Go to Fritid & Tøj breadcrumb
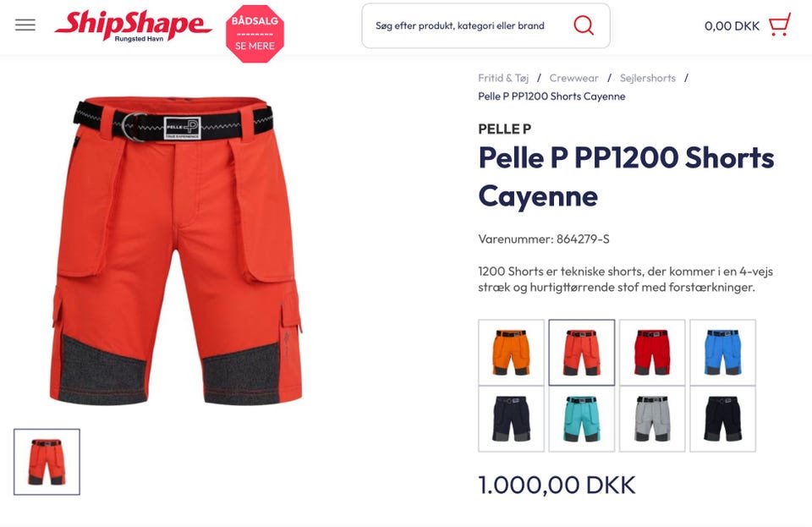Image resolution: width=812 pixels, height=527 pixels. click(x=503, y=78)
